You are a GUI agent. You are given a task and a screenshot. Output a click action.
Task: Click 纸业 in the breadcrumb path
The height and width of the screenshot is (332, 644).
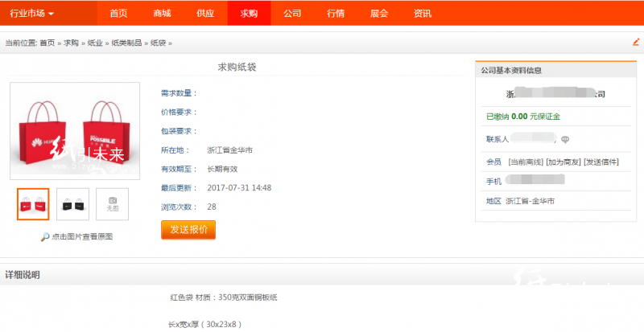pyautogui.click(x=94, y=43)
